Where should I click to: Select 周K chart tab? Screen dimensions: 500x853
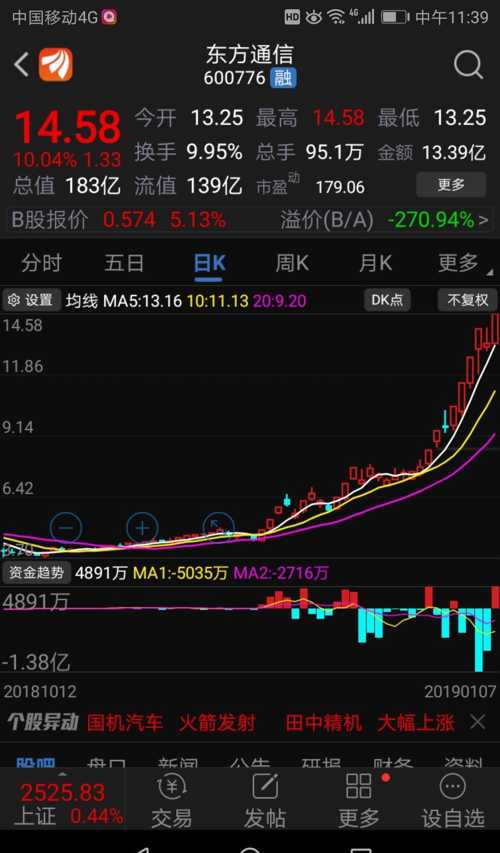pos(292,263)
